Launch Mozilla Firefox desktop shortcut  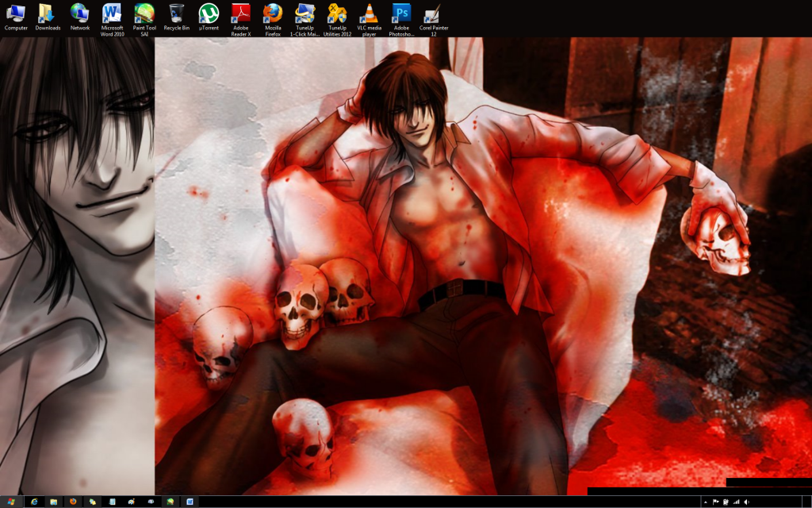click(273, 20)
